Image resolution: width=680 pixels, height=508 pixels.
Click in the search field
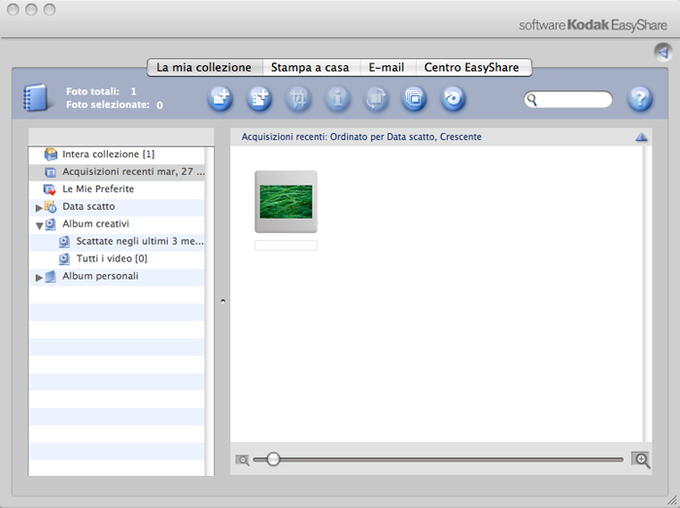[x=568, y=99]
